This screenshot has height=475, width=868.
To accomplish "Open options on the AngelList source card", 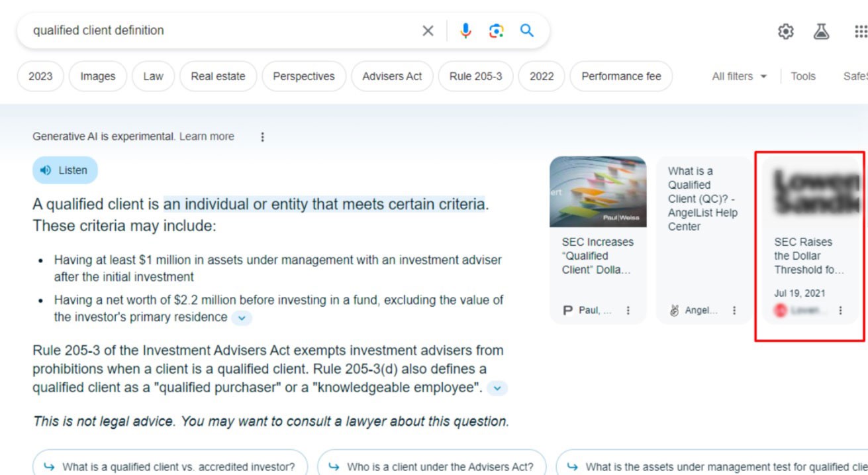I will [x=734, y=309].
